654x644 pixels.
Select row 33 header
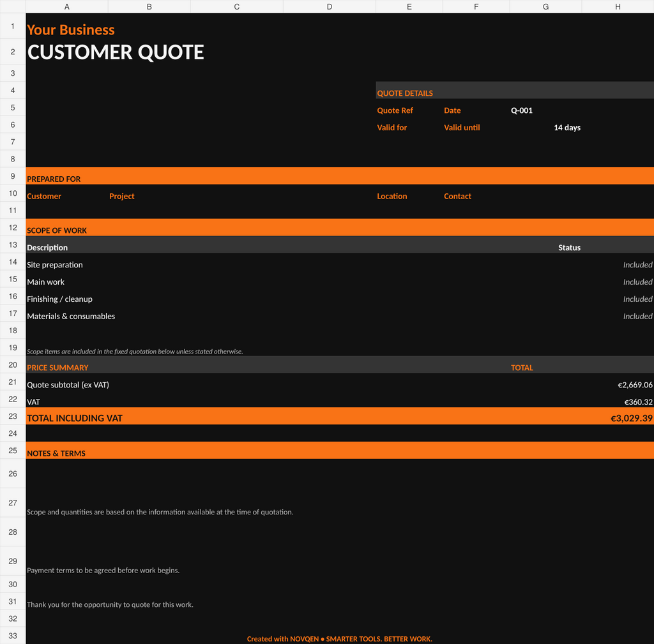coord(13,636)
